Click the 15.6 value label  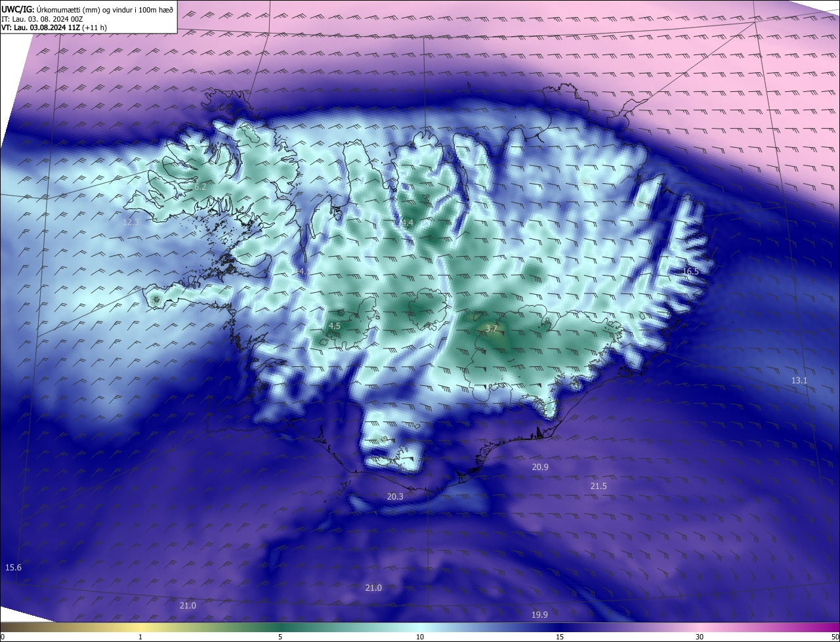13,567
